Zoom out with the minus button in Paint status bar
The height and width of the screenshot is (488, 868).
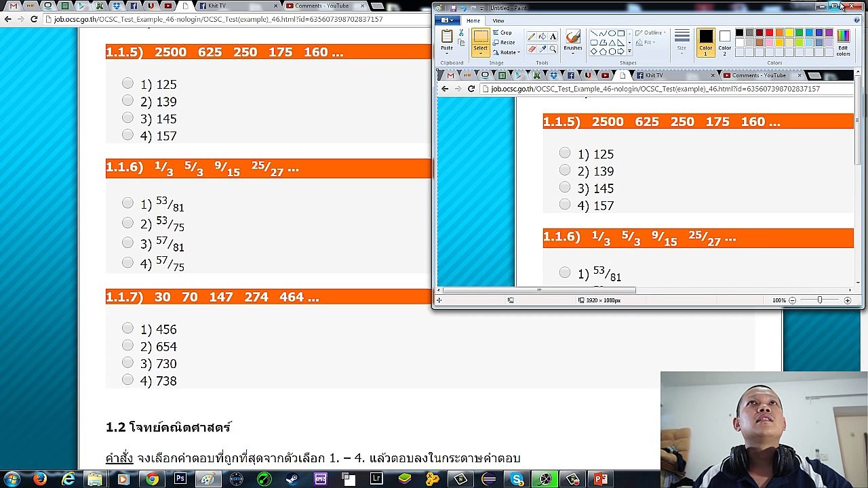pos(792,300)
